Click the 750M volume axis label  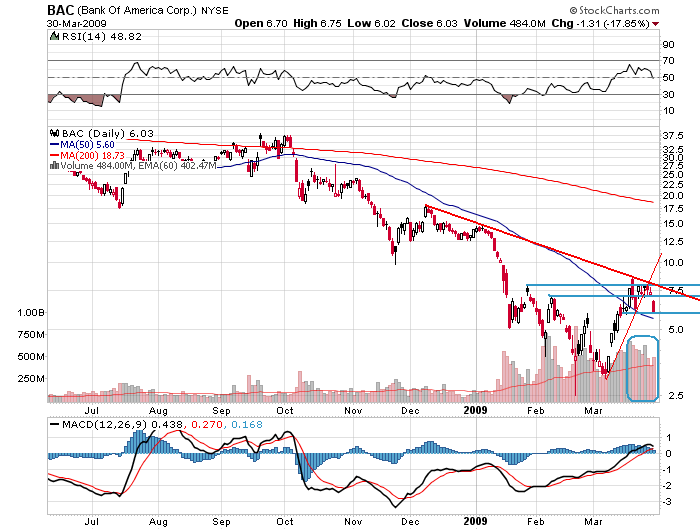(x=31, y=335)
